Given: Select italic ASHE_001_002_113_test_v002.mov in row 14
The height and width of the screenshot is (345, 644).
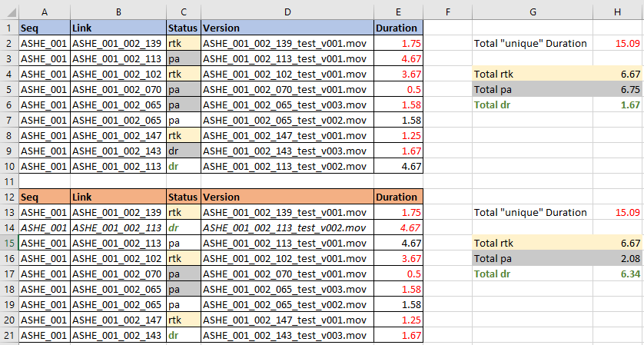Looking at the screenshot, I should point(287,227).
